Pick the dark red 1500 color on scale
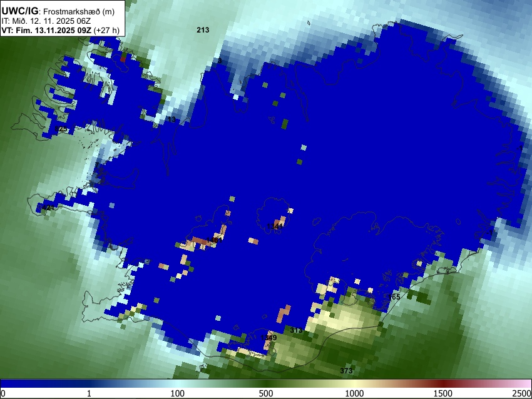Screen dimensions: 532x399 tap(442, 383)
